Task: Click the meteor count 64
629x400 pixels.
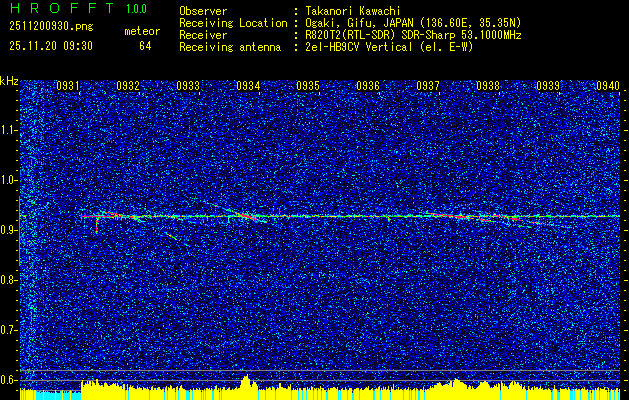Action: point(145,46)
